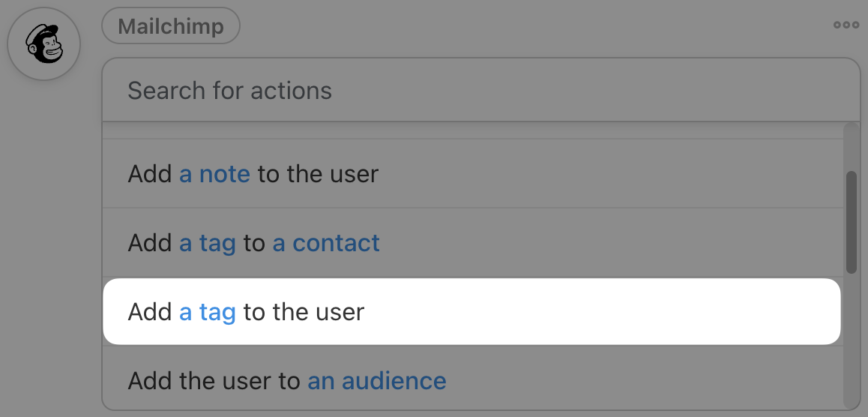Click the blue 'a note' placeholder

point(214,174)
